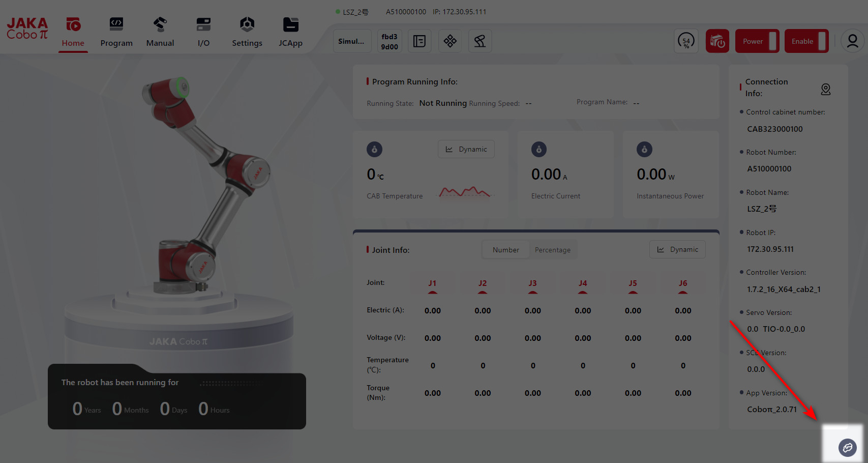
Task: Click the robot arm pose icon
Action: click(480, 41)
